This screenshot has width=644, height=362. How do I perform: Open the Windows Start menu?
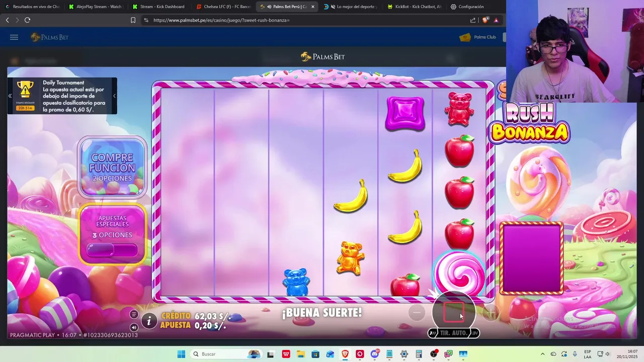181,354
